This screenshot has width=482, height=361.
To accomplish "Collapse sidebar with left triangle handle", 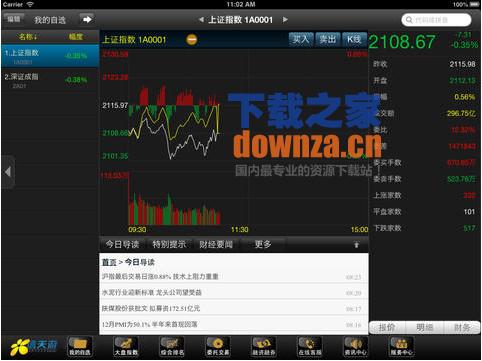I will coord(8,172).
